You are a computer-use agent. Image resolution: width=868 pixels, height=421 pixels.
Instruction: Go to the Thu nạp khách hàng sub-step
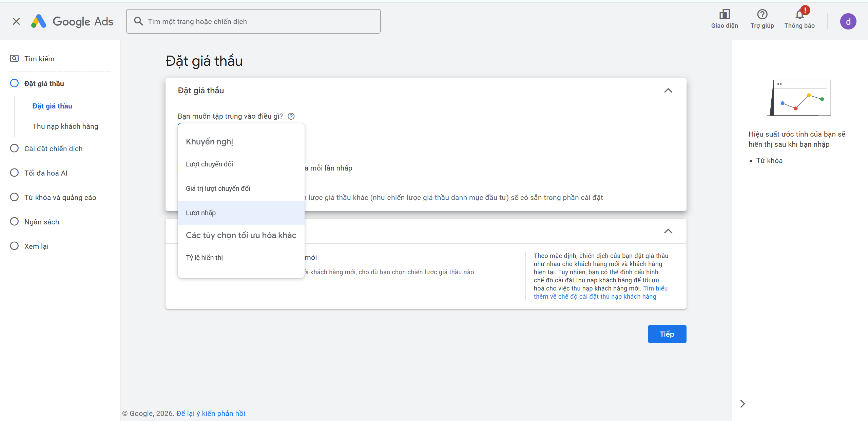coord(65,126)
